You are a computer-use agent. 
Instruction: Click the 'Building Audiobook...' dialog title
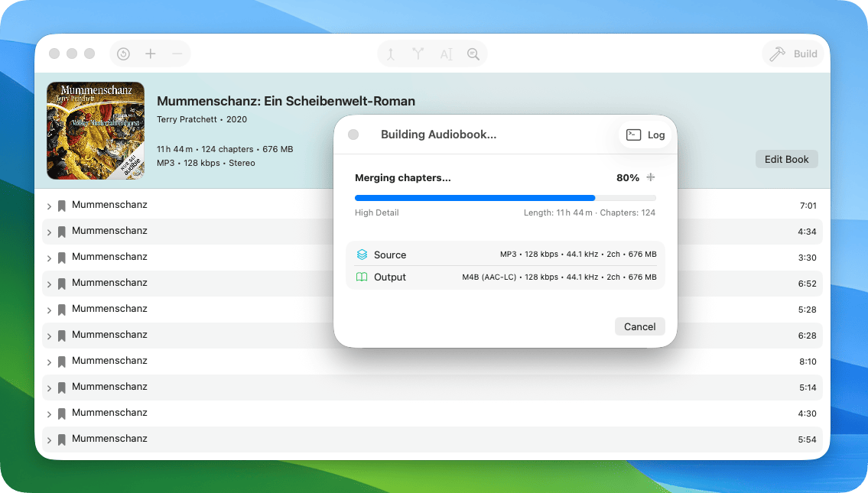pos(438,135)
